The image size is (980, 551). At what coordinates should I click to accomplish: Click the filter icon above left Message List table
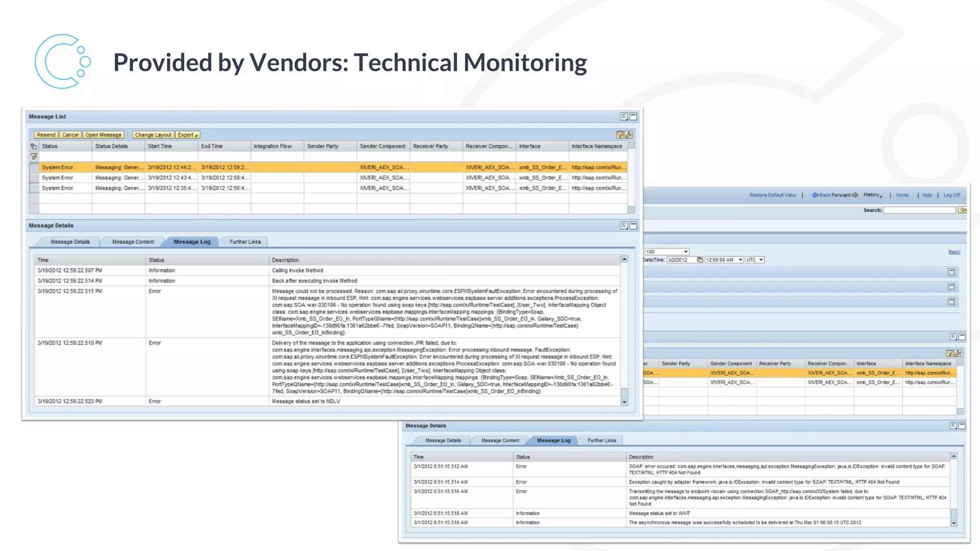pos(620,135)
